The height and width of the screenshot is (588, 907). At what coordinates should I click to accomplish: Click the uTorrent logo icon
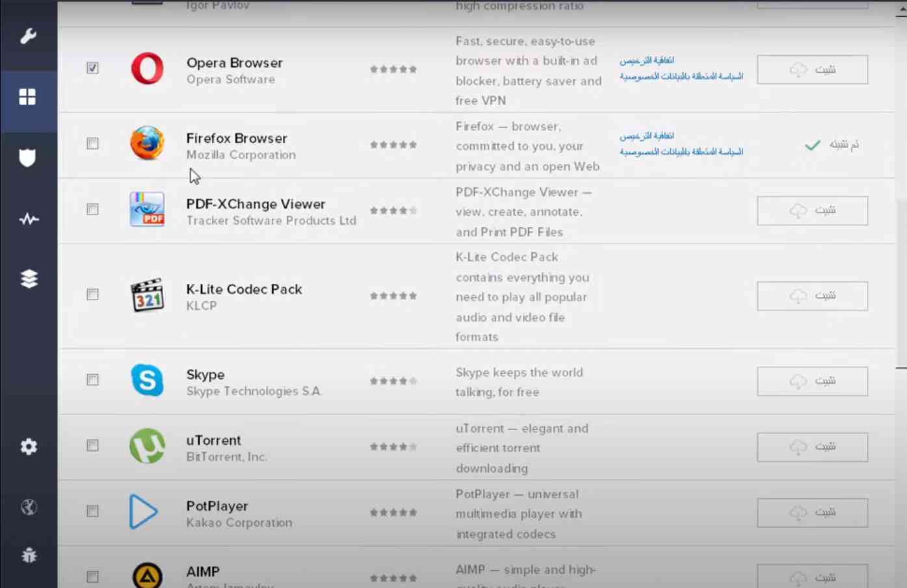click(147, 446)
